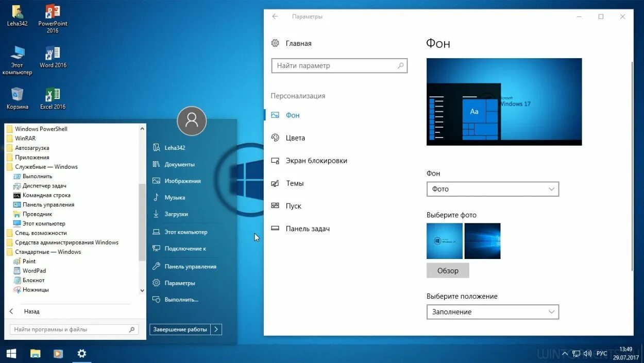
Task: Click the Найти параметр search field
Action: pos(339,66)
